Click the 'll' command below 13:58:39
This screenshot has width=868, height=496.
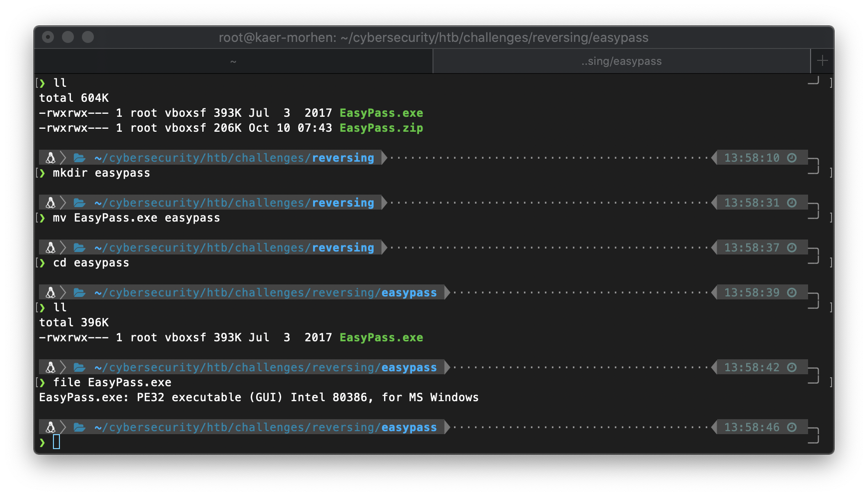(60, 307)
